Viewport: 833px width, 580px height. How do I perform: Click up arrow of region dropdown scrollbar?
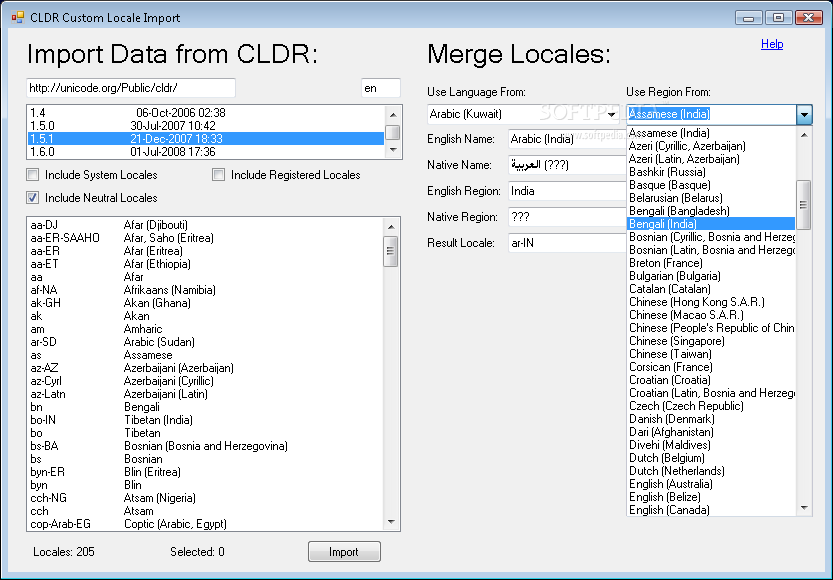804,135
